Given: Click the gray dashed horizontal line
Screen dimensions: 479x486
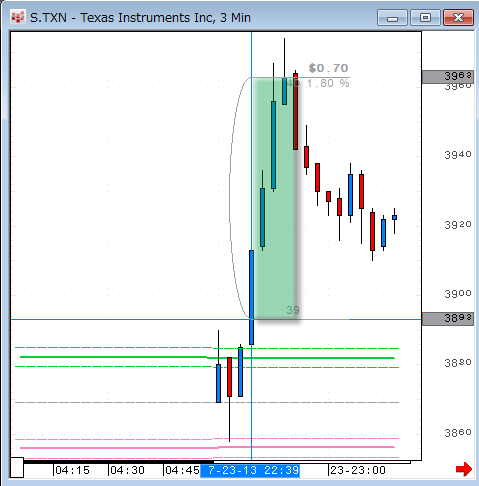Looking at the screenshot, I should [x=207, y=403].
